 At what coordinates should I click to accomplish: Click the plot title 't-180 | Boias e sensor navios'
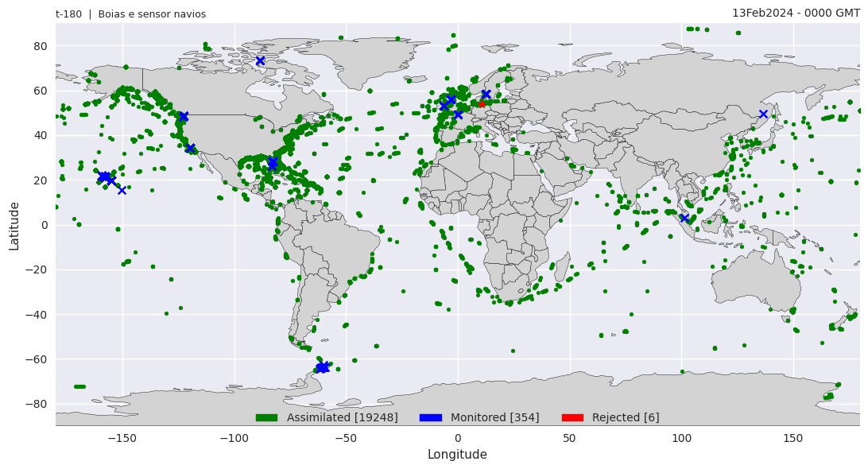tap(130, 14)
